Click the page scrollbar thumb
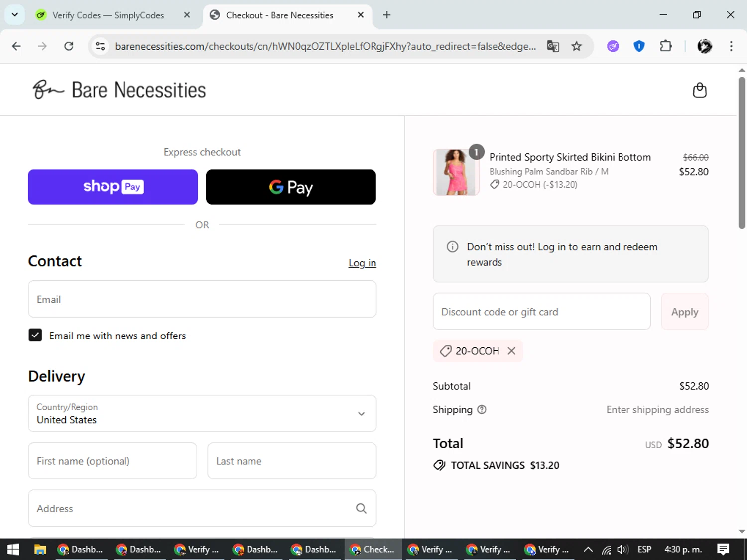Screen dimensions: 747x560 click(742, 153)
